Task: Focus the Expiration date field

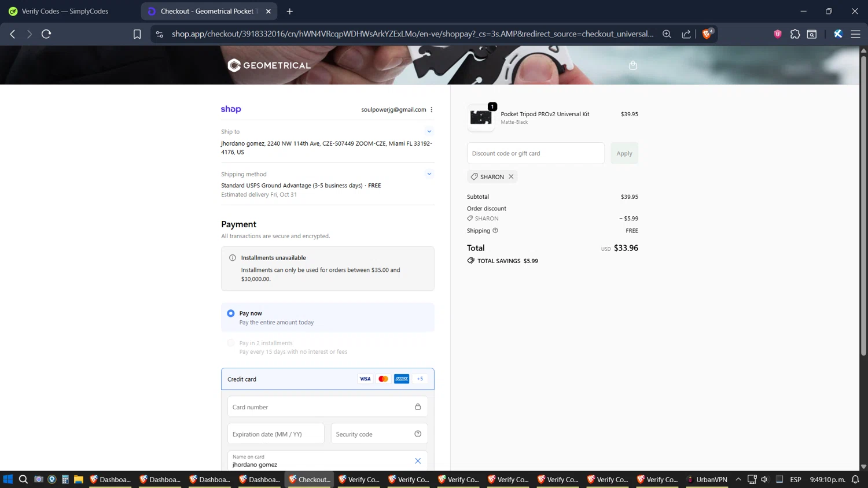Action: pyautogui.click(x=276, y=434)
